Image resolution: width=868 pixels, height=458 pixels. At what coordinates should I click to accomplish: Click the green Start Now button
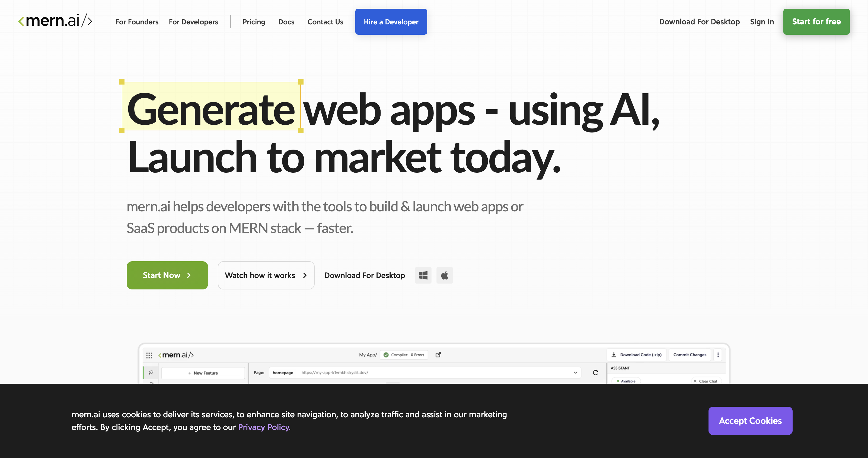167,275
